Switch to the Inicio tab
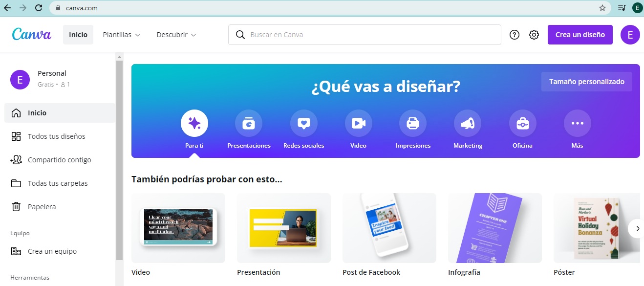The height and width of the screenshot is (286, 644). coord(78,34)
